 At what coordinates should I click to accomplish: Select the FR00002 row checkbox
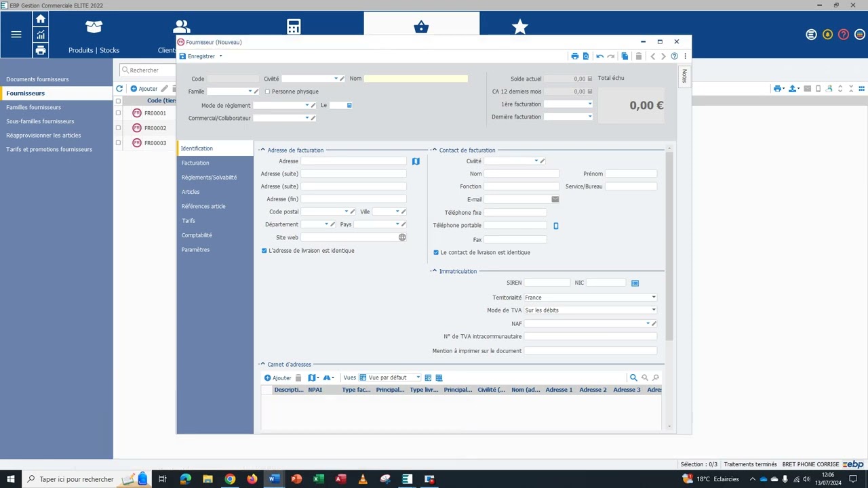click(118, 127)
